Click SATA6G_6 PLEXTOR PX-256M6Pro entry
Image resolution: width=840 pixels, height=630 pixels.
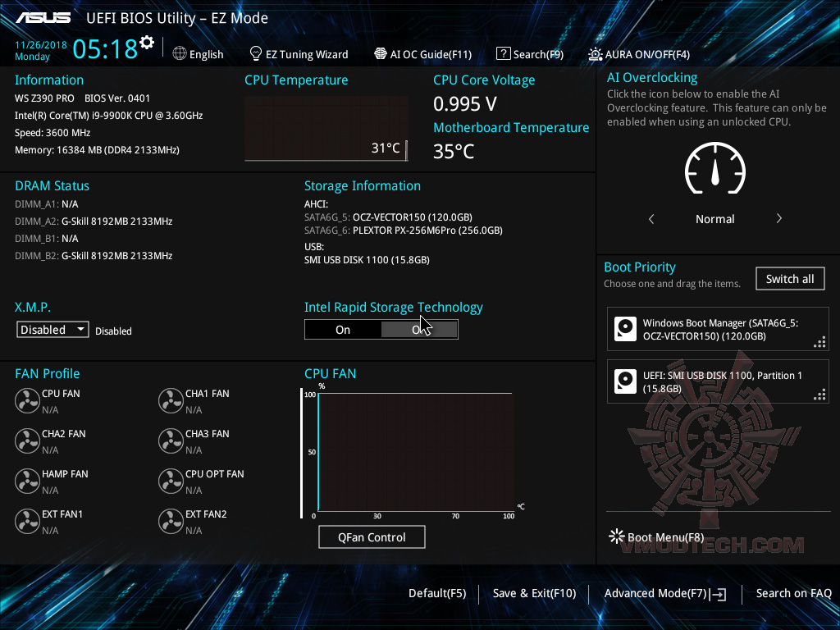tap(404, 231)
